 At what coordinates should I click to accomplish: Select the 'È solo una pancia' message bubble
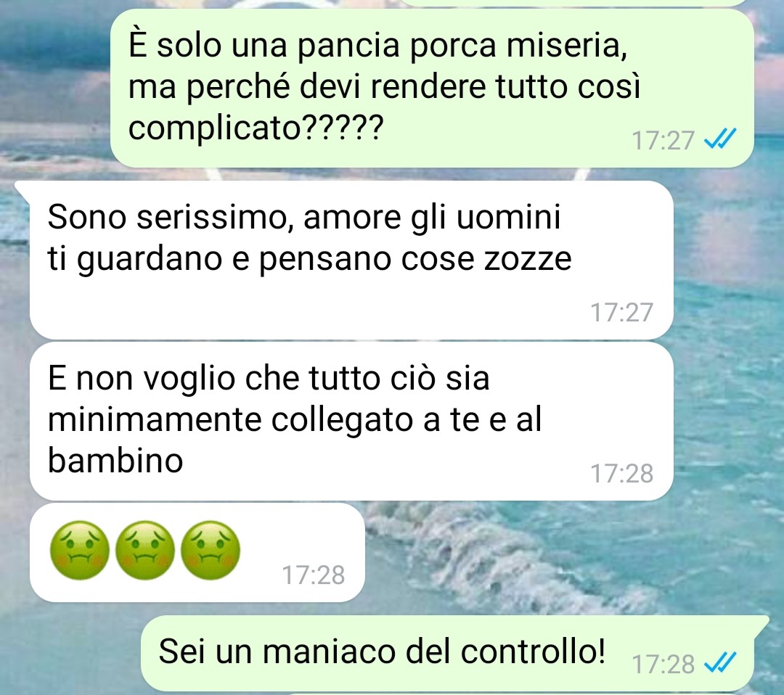432,88
